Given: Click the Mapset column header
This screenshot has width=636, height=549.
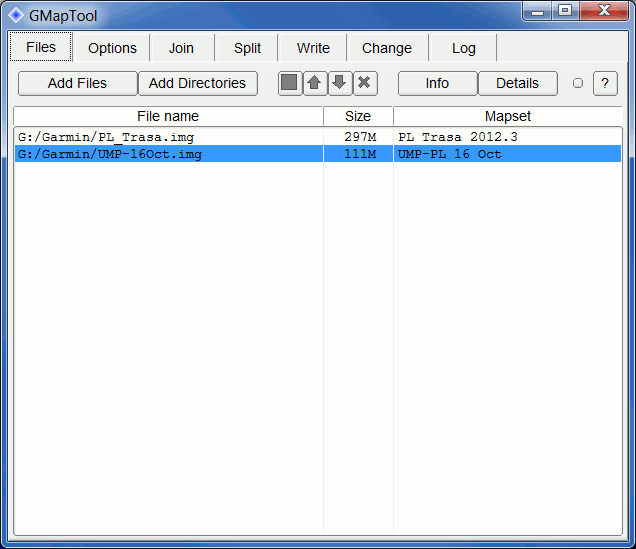Looking at the screenshot, I should coord(508,116).
